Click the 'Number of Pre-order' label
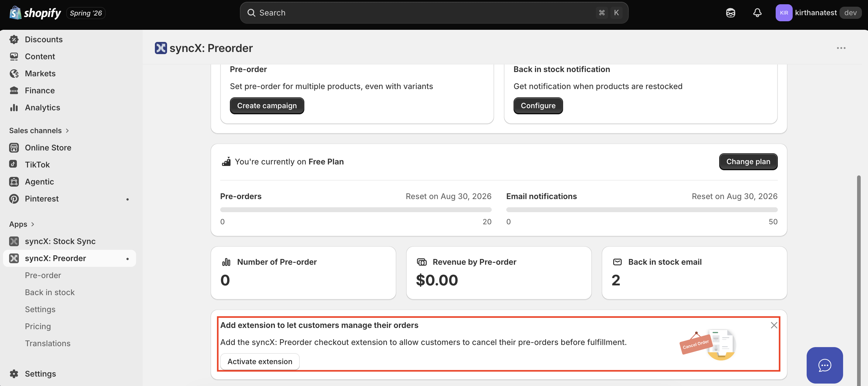The width and height of the screenshot is (868, 386). 277,262
